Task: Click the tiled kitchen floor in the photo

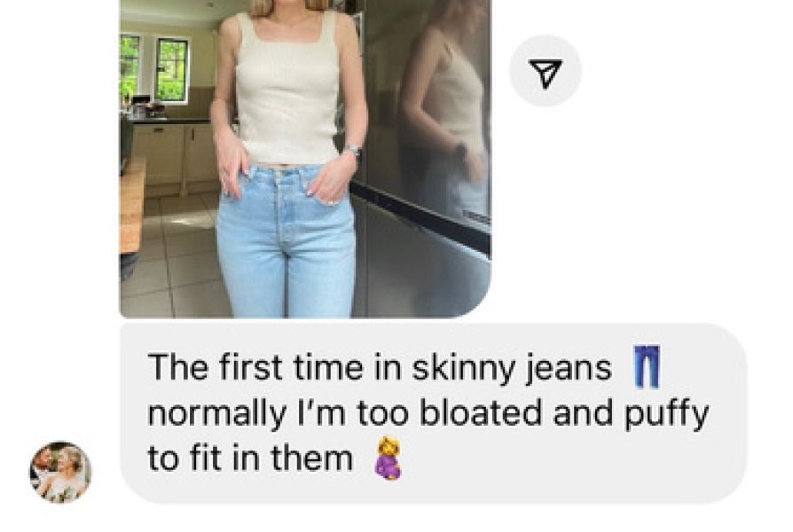Action: pos(172,263)
